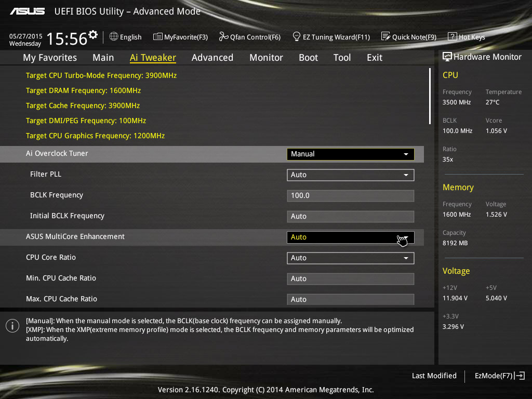
Task: Select Target CPU Graphics Frequency line
Action: click(x=96, y=136)
